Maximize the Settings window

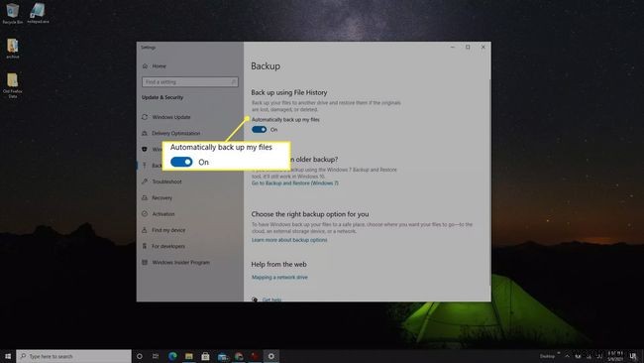(468, 47)
